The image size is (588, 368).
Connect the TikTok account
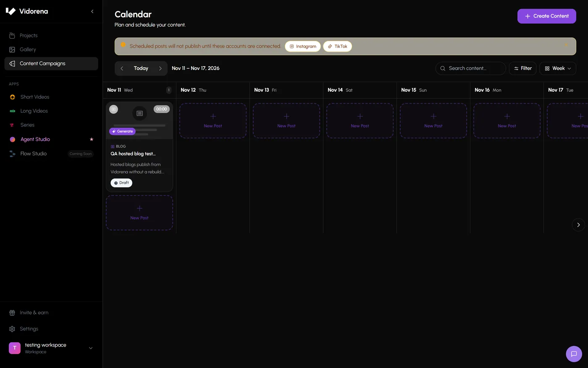(338, 46)
